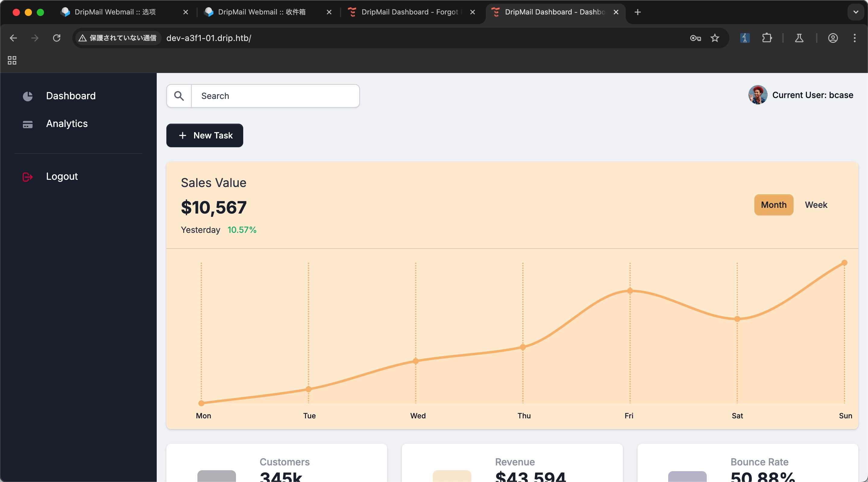The height and width of the screenshot is (482, 868).
Task: Reload the current page
Action: click(57, 38)
